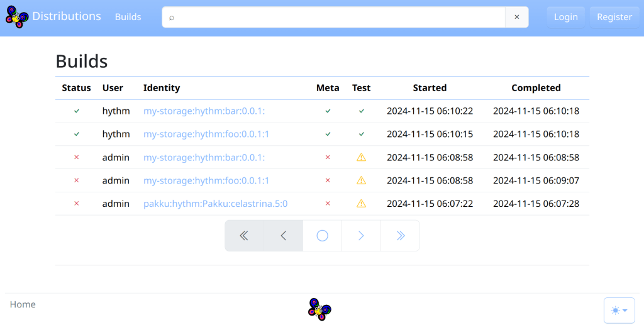Screen dimensions: 644x325
Task: Click the circle current-page pagination button
Action: point(322,236)
